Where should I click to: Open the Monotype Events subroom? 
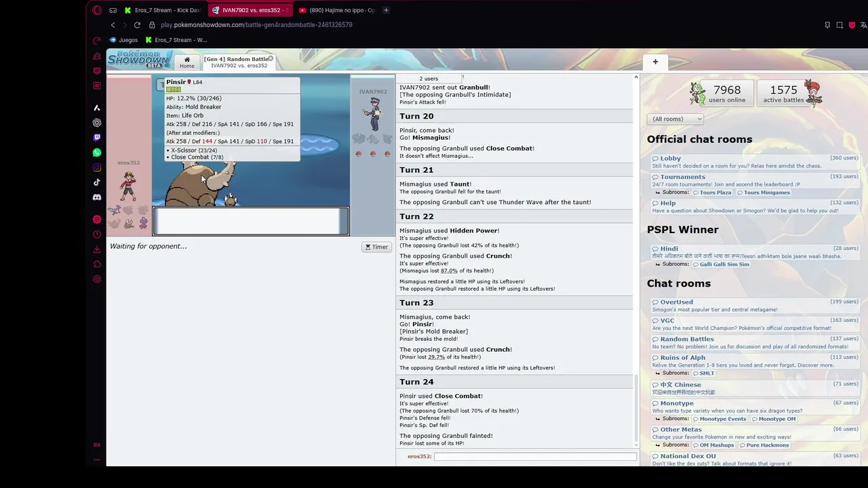719,419
